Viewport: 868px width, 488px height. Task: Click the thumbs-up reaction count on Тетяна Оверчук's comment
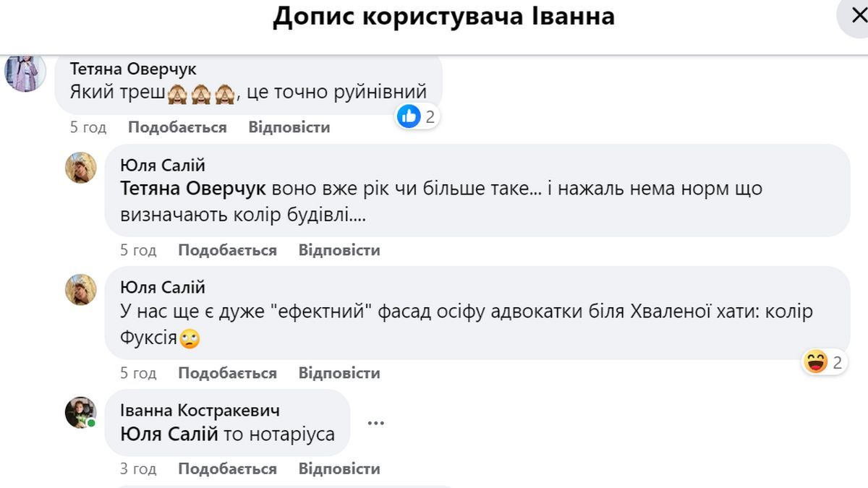click(x=417, y=116)
